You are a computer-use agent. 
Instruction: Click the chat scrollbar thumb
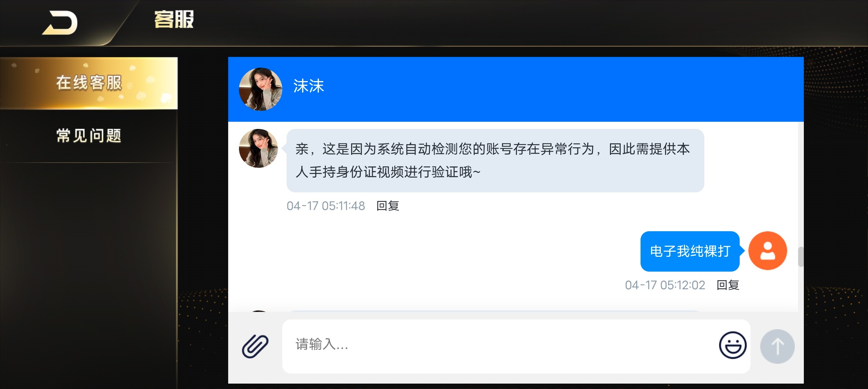click(801, 257)
